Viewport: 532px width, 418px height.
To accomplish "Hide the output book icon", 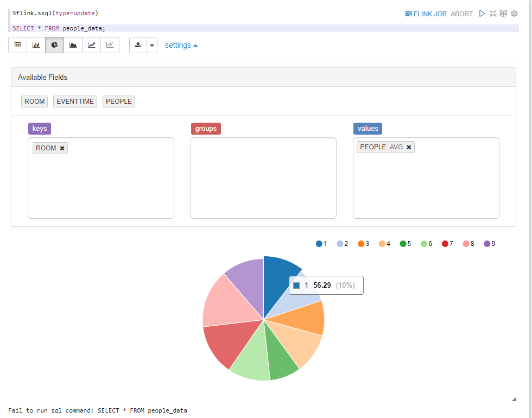I will 504,14.
